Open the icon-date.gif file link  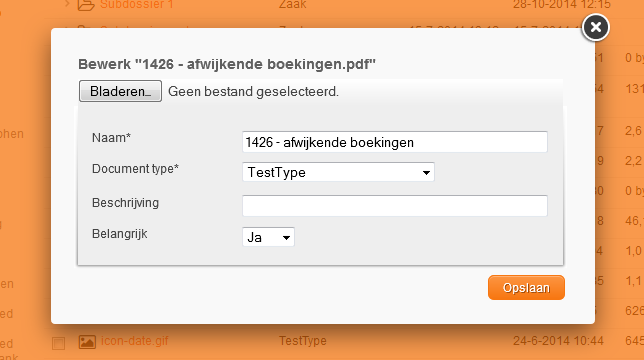click(135, 341)
